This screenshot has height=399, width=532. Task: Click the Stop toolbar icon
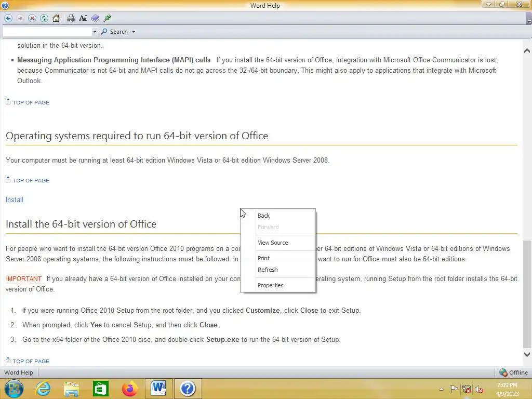point(32,18)
